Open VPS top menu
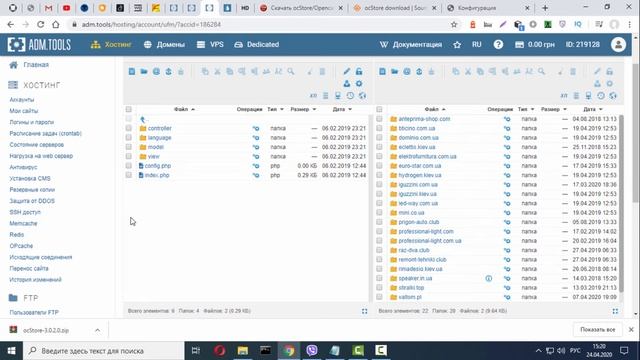640x360 pixels. pyautogui.click(x=210, y=44)
